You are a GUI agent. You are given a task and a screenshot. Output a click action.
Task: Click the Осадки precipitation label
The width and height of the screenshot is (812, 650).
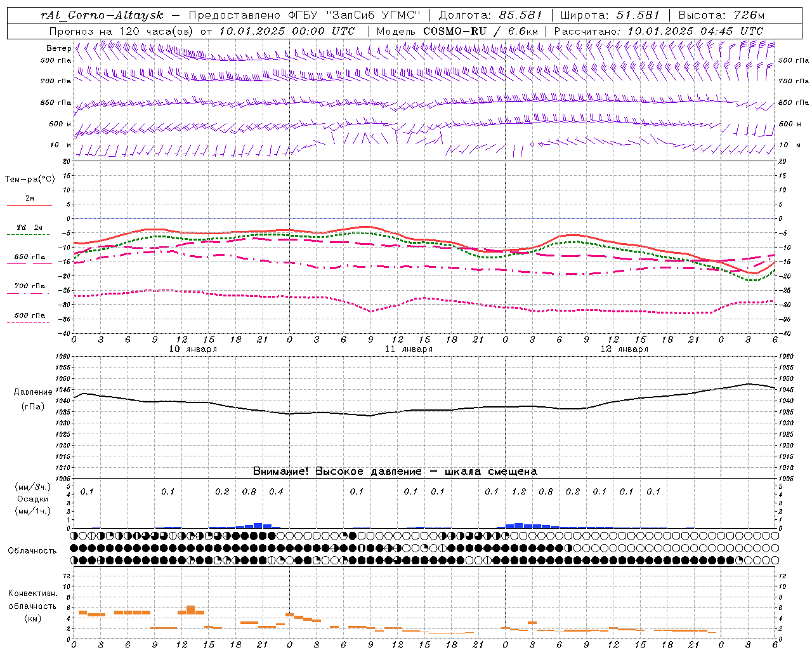coord(32,499)
